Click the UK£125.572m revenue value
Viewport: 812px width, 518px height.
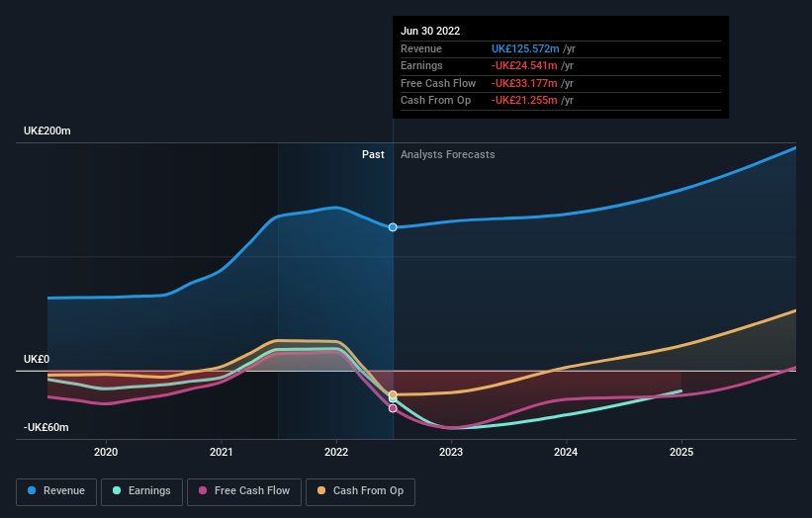[x=525, y=48]
